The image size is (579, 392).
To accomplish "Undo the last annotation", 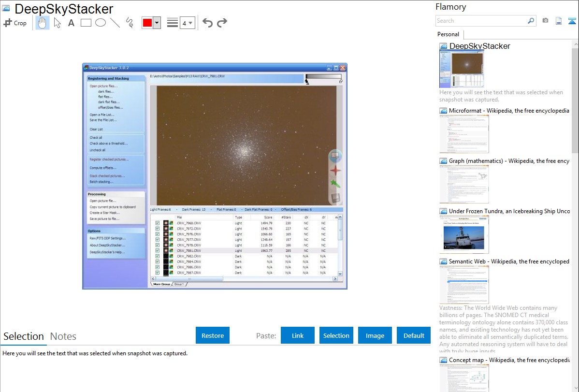I will [x=207, y=23].
